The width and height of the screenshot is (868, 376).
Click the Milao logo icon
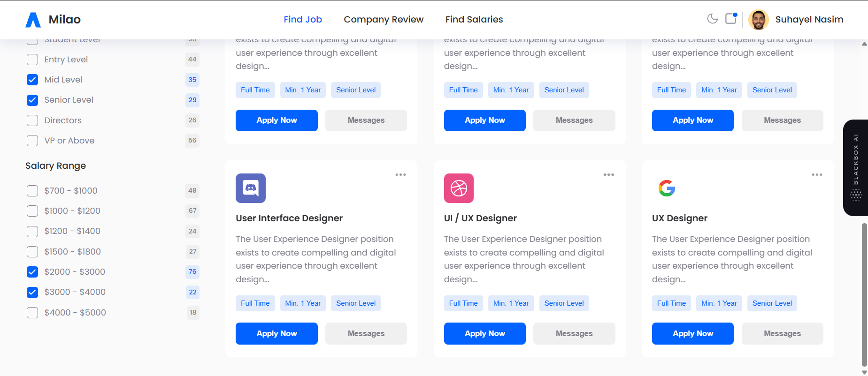click(x=33, y=19)
